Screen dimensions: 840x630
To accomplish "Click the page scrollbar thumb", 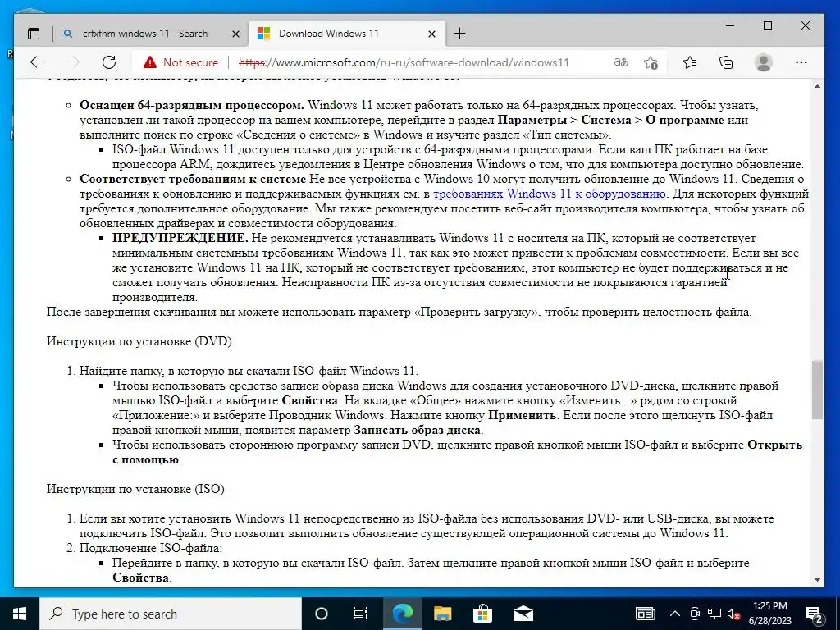I will click(x=817, y=390).
